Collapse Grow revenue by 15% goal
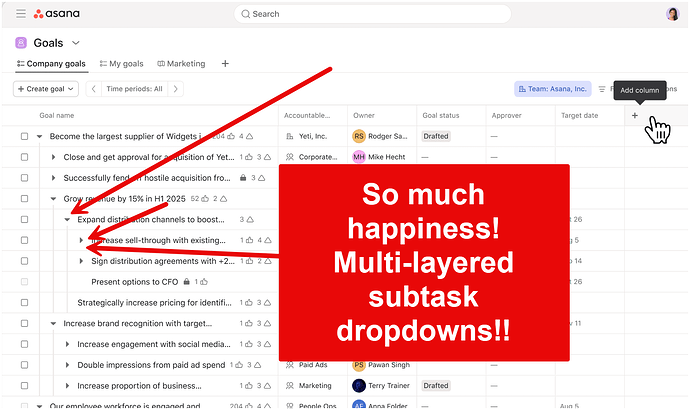 point(53,199)
